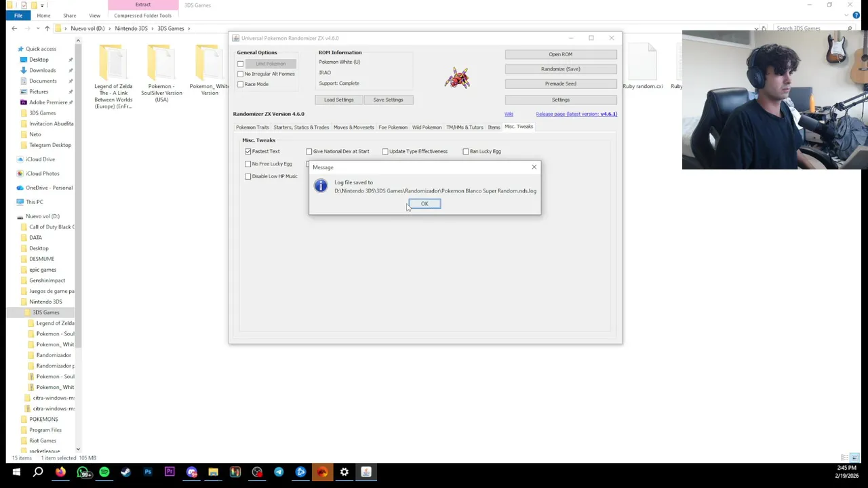Screen dimensions: 868x488
Task: Check No Irregular Alt Formes
Action: pyautogui.click(x=241, y=74)
